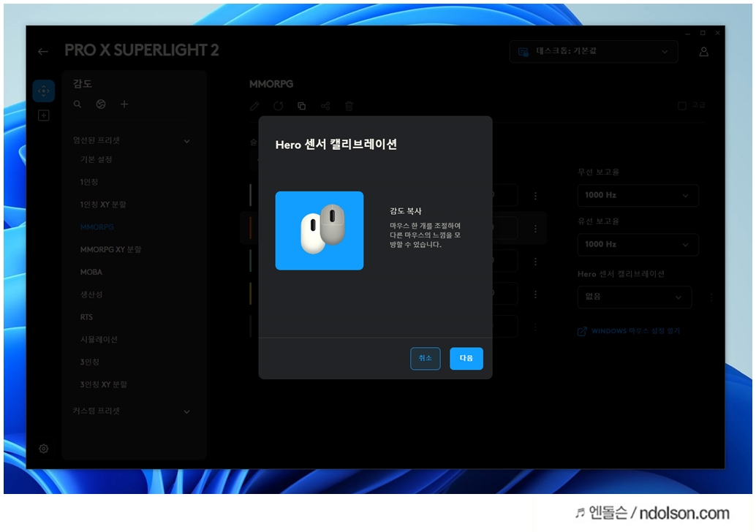756x532 pixels.
Task: Duplicate the MMORPG preset with copy icon
Action: (302, 106)
